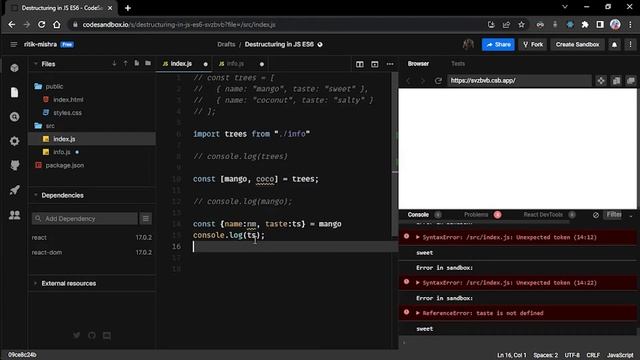The image size is (640, 360).
Task: Click the Chrome browser reload button
Action: click(42, 24)
